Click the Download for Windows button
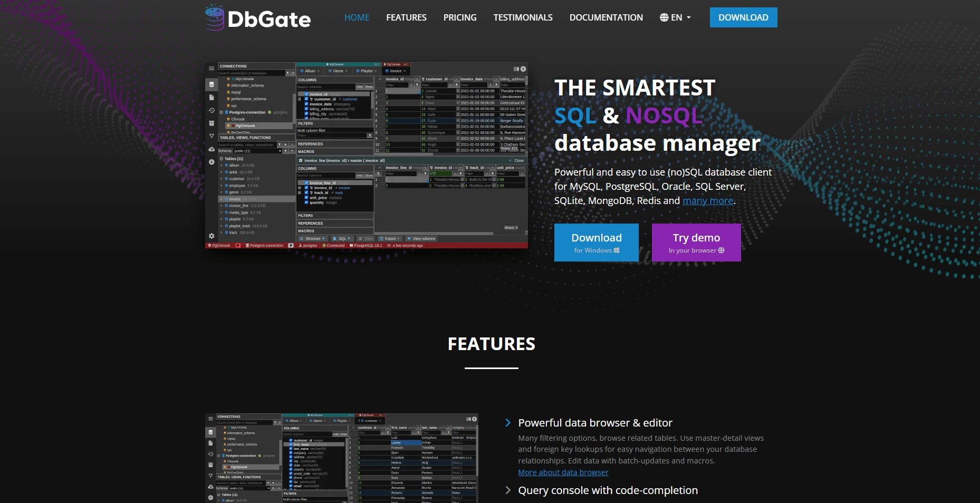The height and width of the screenshot is (503, 980). 596,243
